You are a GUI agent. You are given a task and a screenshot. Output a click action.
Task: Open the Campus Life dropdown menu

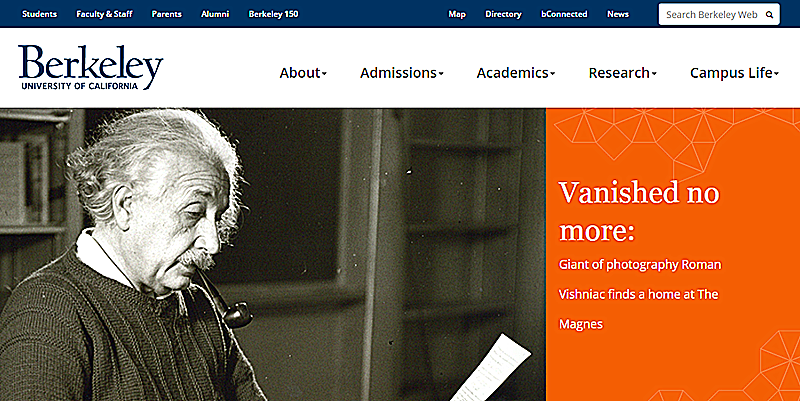[734, 73]
